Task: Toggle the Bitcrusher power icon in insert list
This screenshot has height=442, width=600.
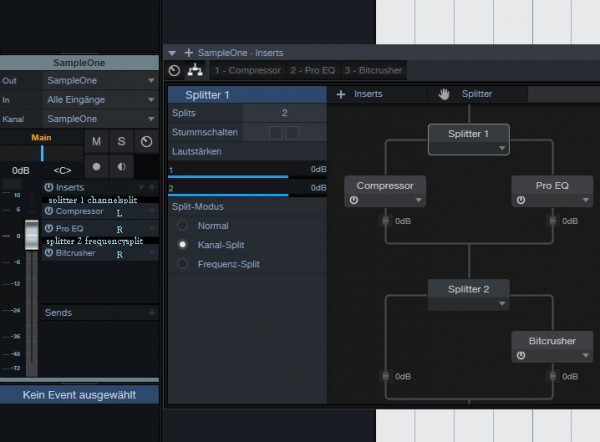Action: pyautogui.click(x=49, y=253)
